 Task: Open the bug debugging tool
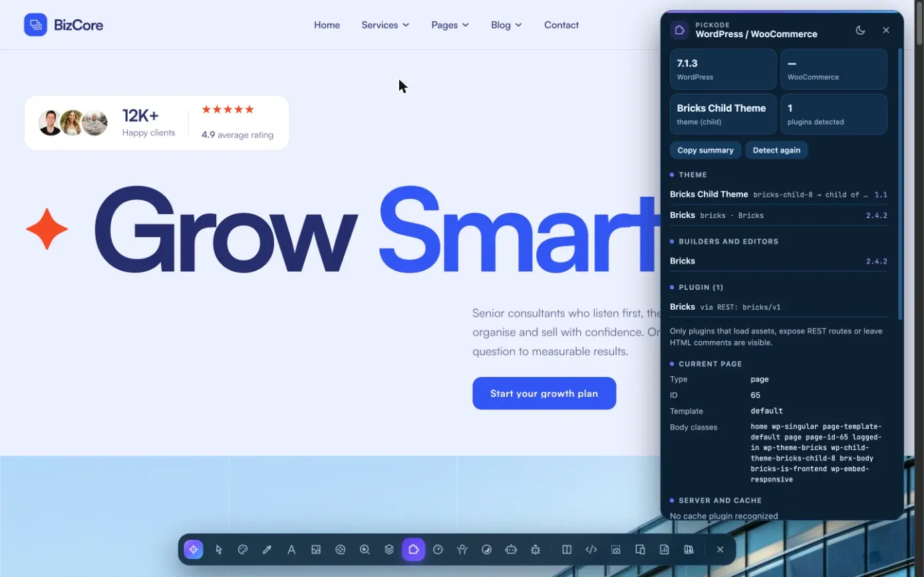point(536,550)
